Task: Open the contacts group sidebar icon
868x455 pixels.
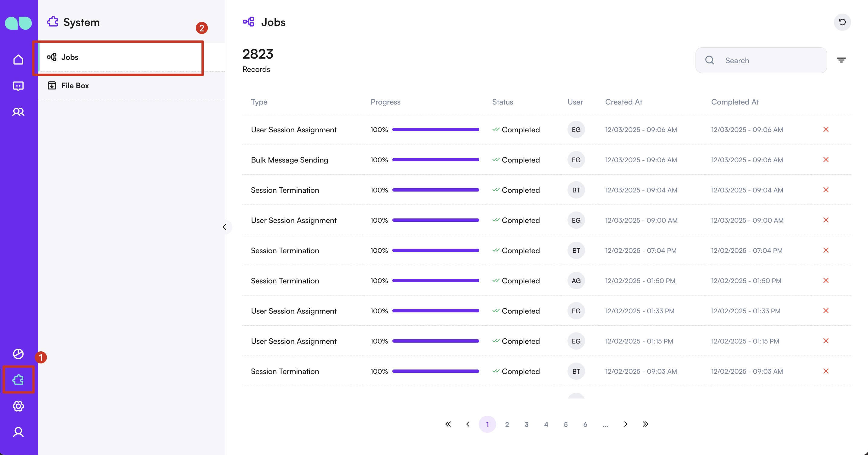Action: 18,112
